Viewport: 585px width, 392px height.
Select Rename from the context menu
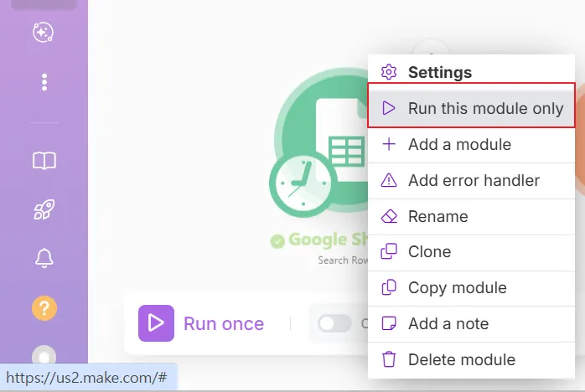[437, 216]
